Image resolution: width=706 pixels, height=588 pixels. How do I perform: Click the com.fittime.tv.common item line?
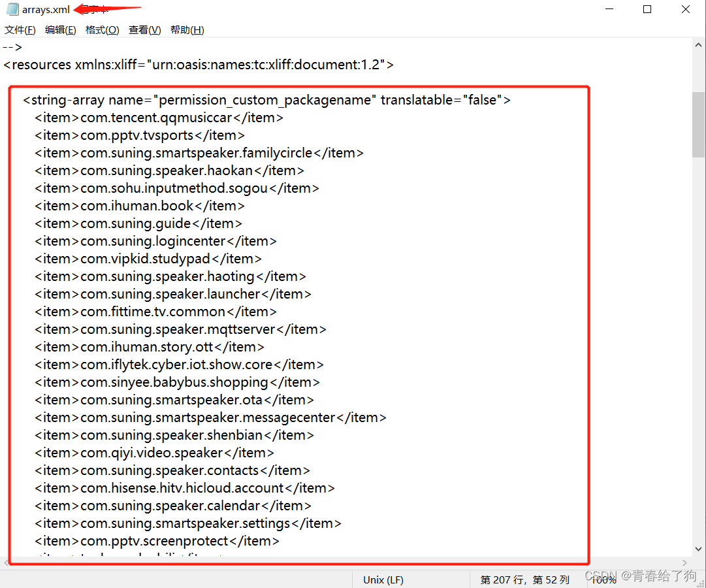(x=155, y=312)
